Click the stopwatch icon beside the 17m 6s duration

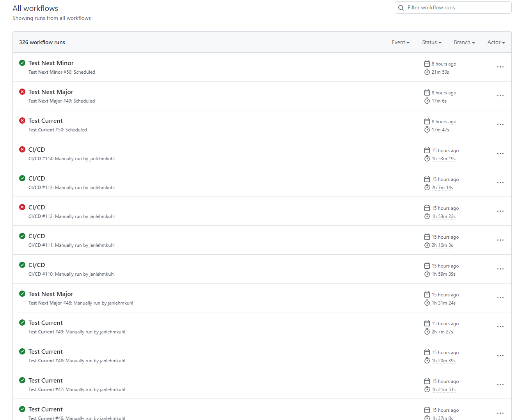(x=427, y=101)
